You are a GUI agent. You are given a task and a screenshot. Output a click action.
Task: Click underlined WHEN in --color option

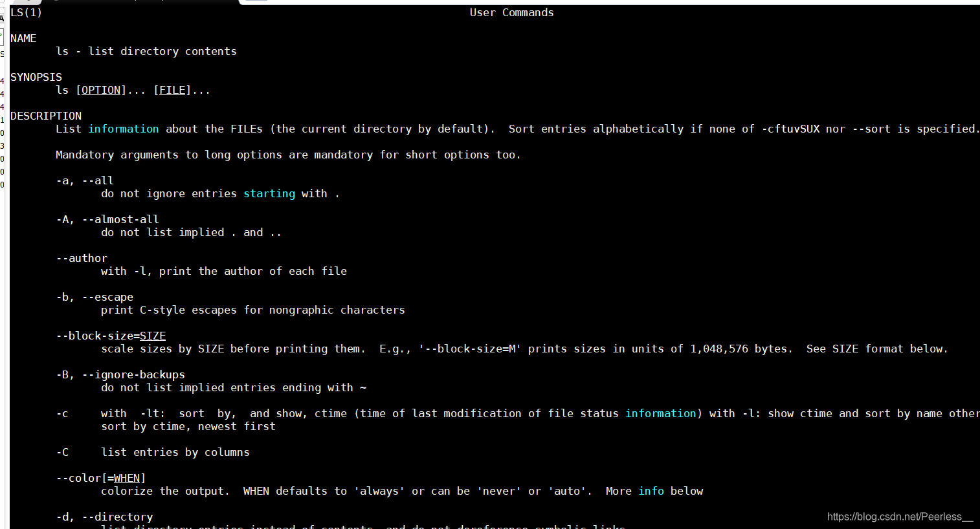coord(127,478)
